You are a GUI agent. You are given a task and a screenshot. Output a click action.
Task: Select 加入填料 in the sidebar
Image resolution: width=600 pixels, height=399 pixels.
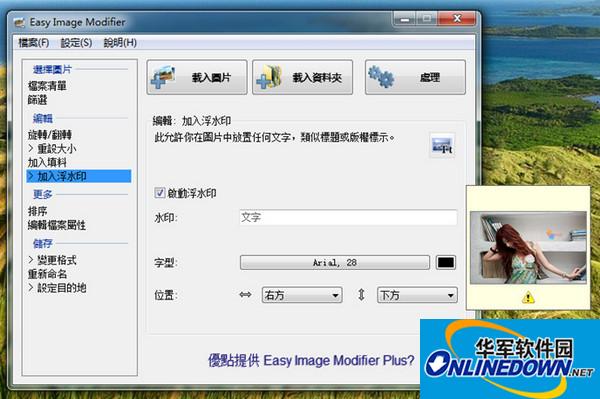coord(47,163)
